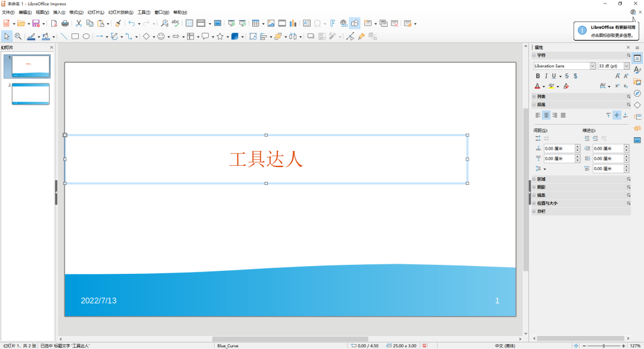Open the font color dropdown arrow
The width and height of the screenshot is (644, 349).
pyautogui.click(x=544, y=87)
